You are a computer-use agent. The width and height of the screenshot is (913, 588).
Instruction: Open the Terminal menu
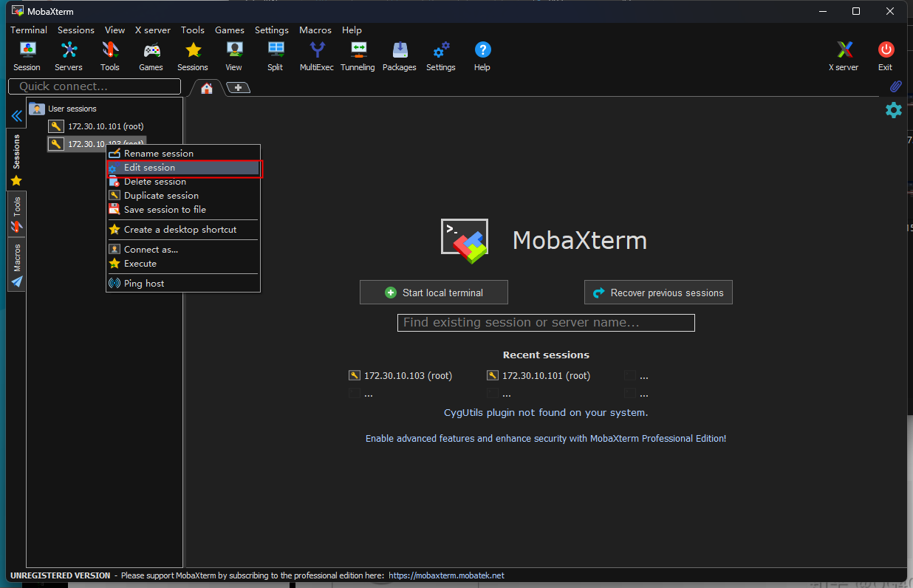[x=29, y=30]
